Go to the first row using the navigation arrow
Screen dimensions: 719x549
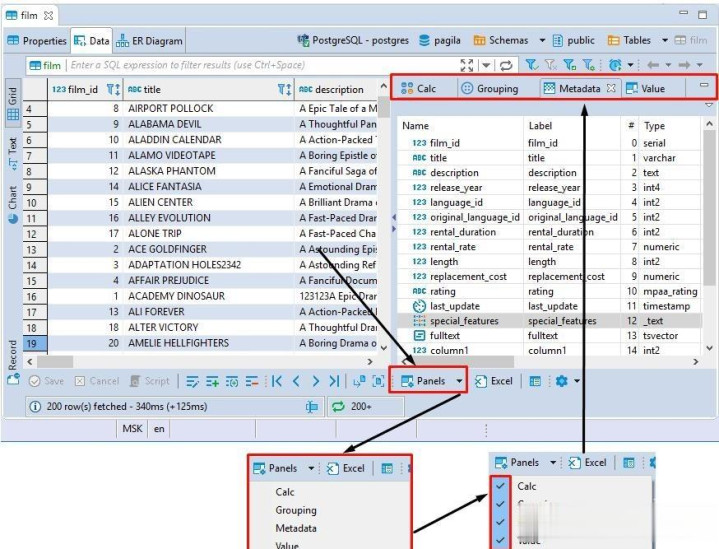[x=277, y=381]
